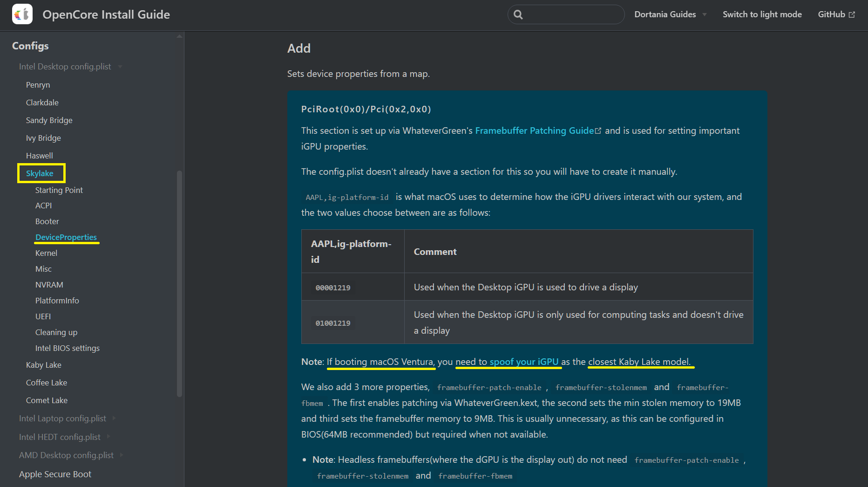
Task: Open the Ivy Bridge config page
Action: 43,138
